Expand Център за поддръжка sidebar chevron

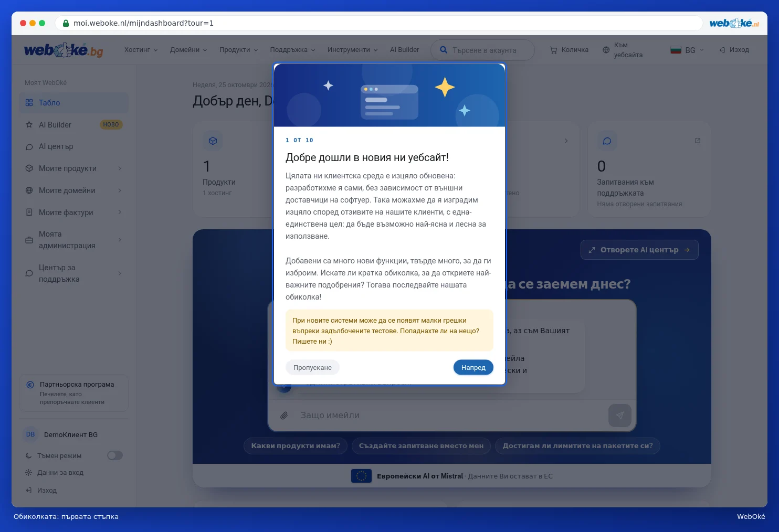[x=120, y=273]
